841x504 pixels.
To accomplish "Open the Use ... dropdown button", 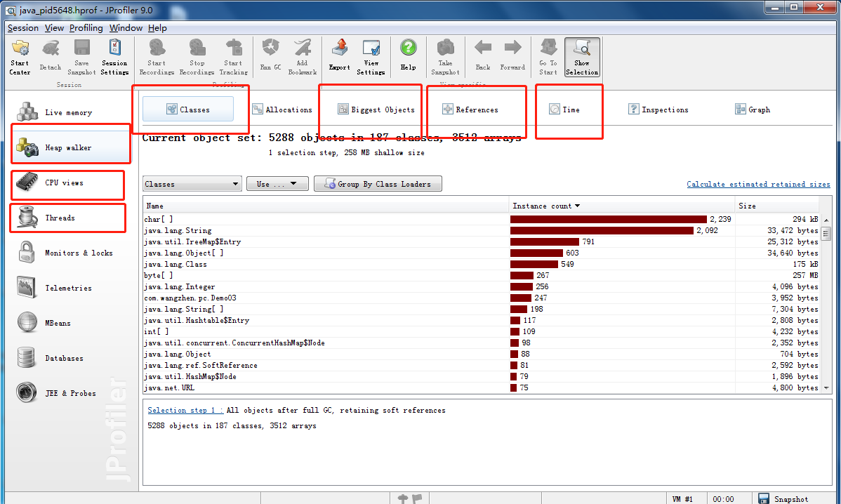I will pyautogui.click(x=277, y=184).
